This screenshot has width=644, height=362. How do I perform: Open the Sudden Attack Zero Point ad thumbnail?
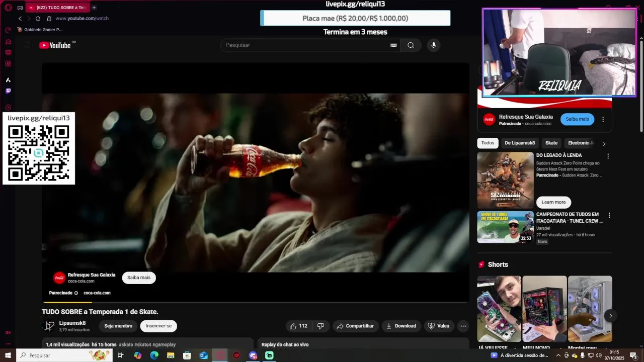(x=505, y=180)
